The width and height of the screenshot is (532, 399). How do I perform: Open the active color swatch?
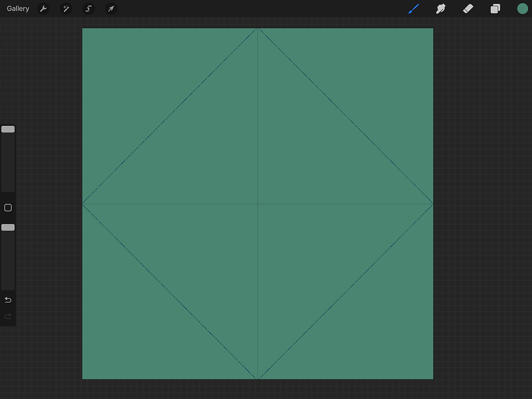[x=522, y=8]
